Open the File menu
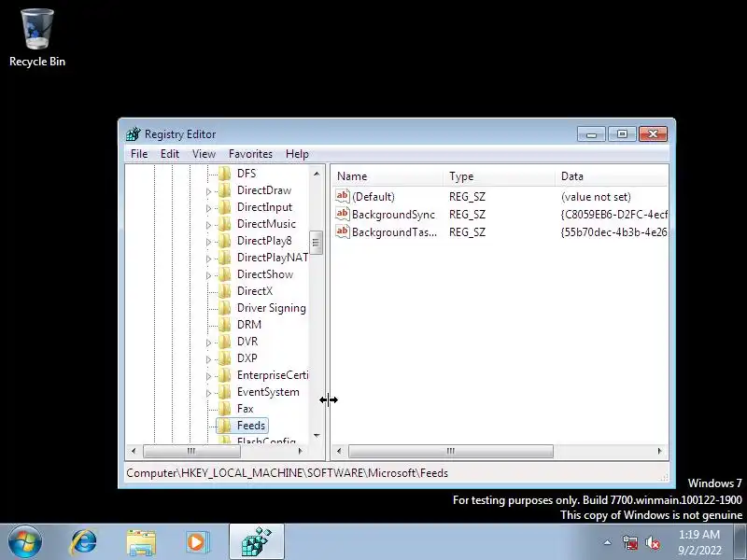 tap(139, 154)
